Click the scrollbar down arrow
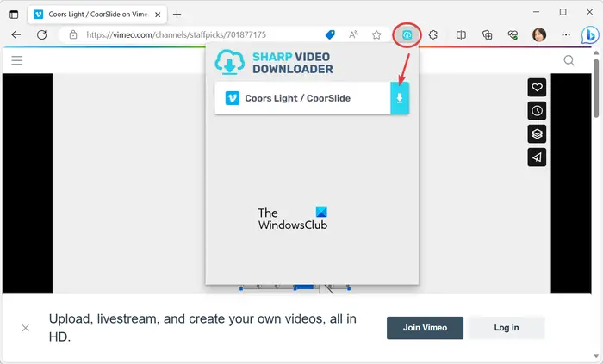The height and width of the screenshot is (364, 603). pos(596,356)
